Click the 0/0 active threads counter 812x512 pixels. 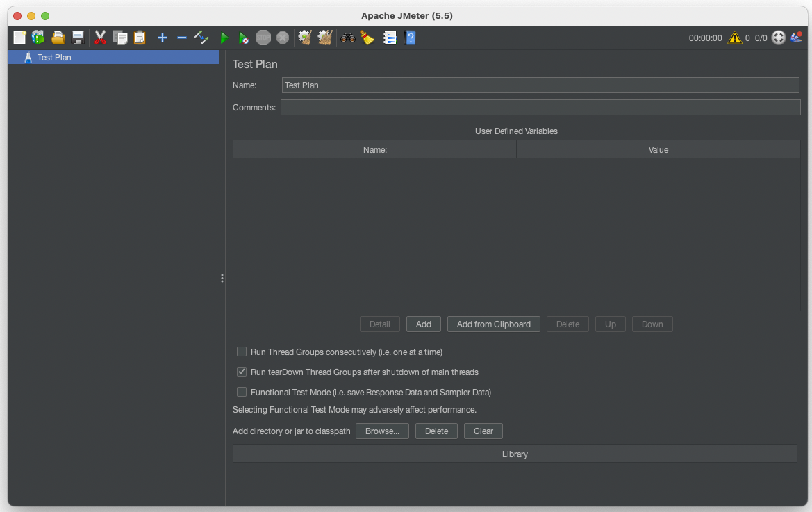[x=761, y=38]
